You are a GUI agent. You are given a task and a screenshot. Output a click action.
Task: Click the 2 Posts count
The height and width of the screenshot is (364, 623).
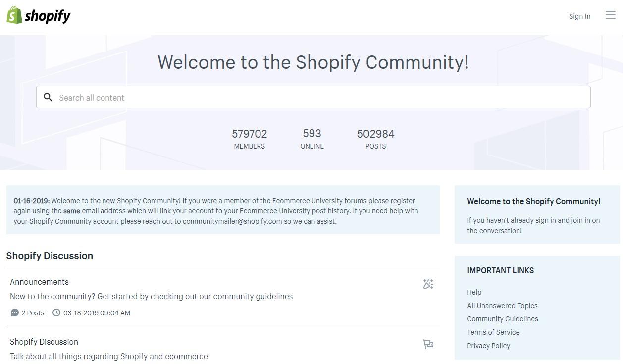pyautogui.click(x=33, y=313)
